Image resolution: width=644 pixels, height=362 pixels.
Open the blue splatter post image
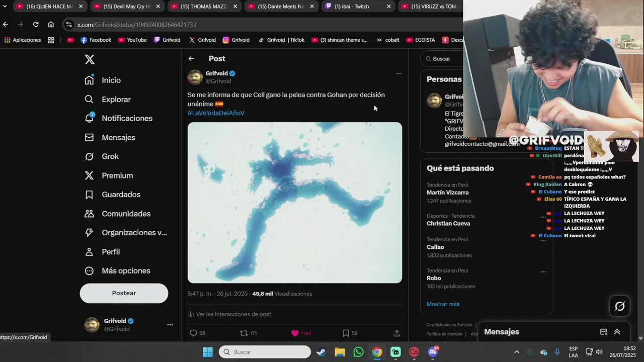(x=295, y=203)
